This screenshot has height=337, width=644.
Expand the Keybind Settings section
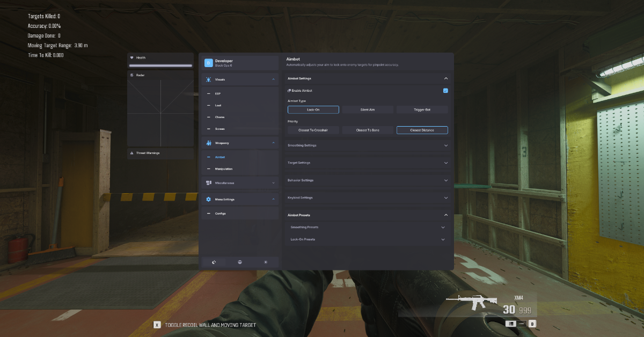[367, 197]
